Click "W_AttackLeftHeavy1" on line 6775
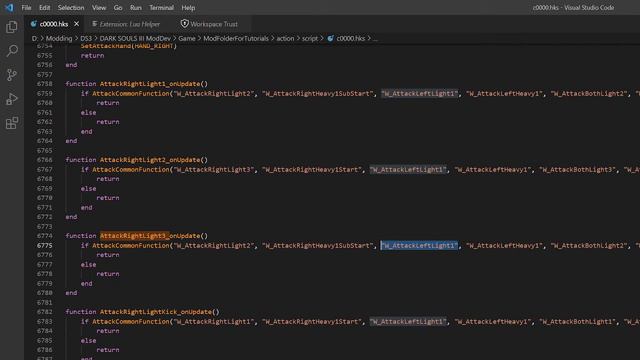Viewport: 640px width, 360px height. click(504, 245)
